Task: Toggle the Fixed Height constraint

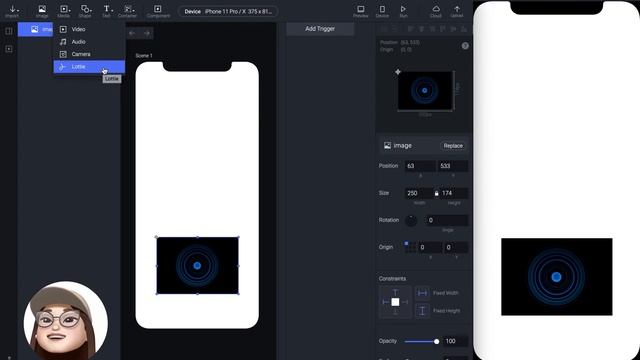Action: (422, 311)
